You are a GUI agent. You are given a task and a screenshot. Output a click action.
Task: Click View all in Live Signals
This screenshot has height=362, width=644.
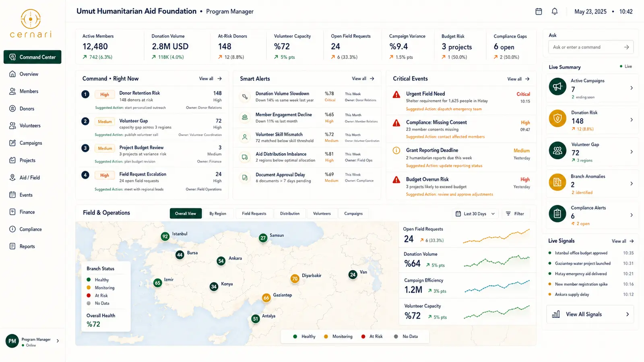click(623, 241)
